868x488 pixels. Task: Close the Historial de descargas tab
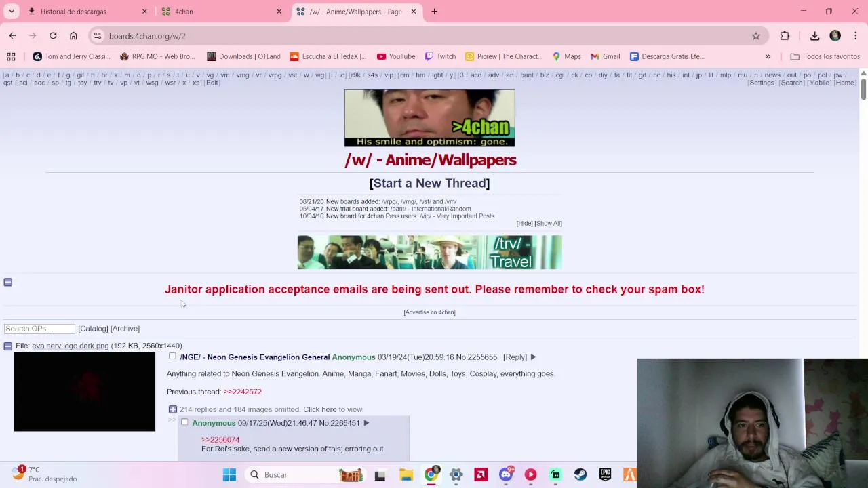click(144, 12)
